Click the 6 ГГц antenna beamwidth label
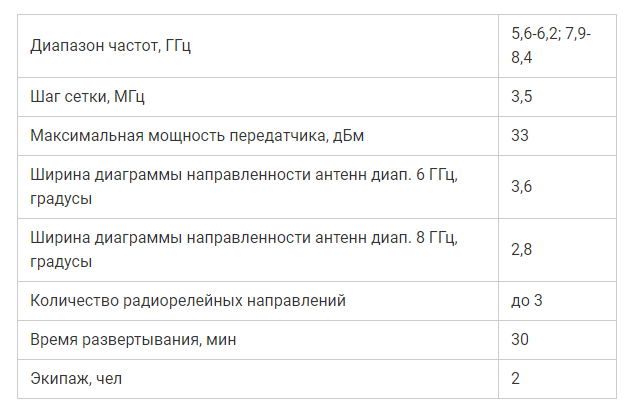The height and width of the screenshot is (411, 626). [x=243, y=176]
